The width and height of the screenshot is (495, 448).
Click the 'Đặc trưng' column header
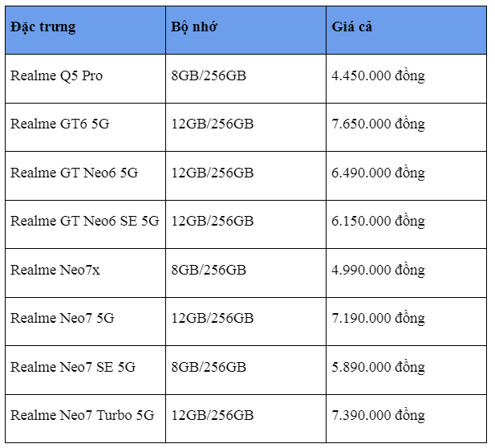43,27
